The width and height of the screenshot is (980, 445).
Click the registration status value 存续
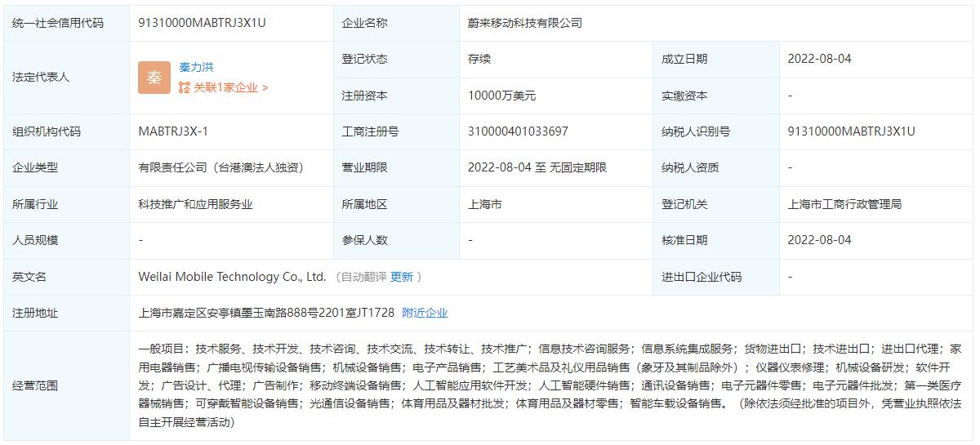pos(479,59)
